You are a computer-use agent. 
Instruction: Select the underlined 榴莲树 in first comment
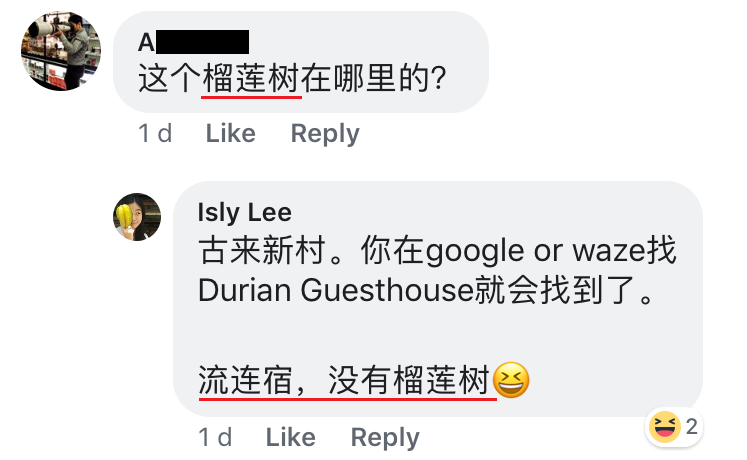[251, 79]
